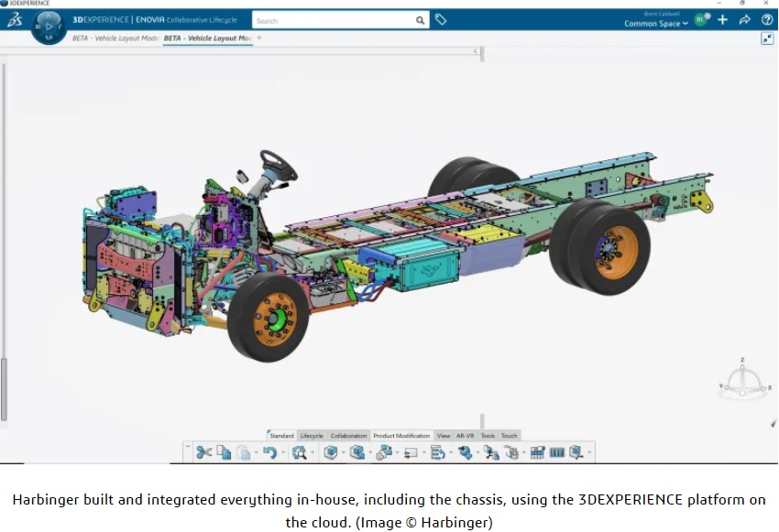Expand the last toolbar icon dropdown
Screen dimensions: 779x532
[589, 452]
